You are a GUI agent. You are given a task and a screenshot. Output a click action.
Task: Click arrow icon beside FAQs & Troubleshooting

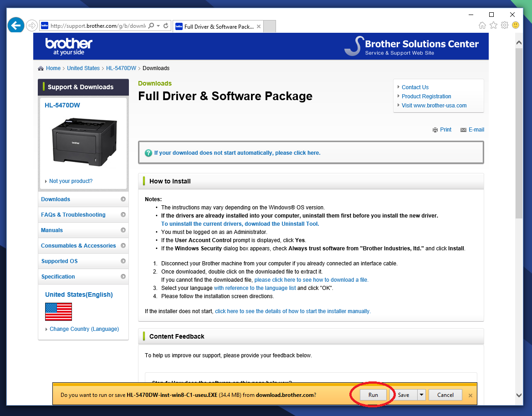click(123, 215)
